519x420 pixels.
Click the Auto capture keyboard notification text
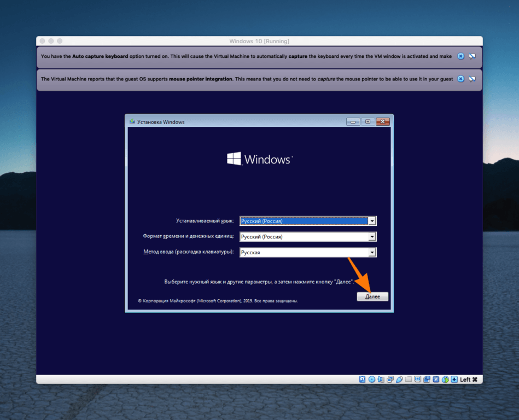(246, 56)
